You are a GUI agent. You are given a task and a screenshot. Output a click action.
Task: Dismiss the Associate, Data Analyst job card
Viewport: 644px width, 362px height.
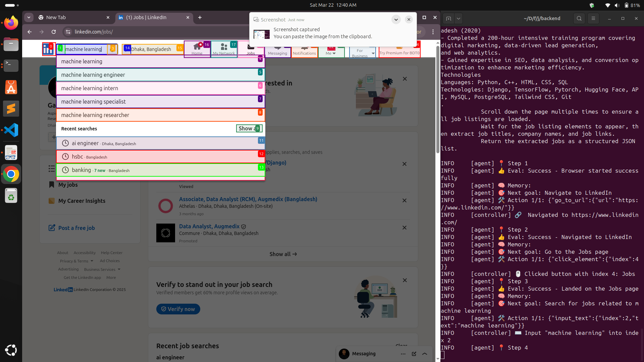pyautogui.click(x=405, y=200)
